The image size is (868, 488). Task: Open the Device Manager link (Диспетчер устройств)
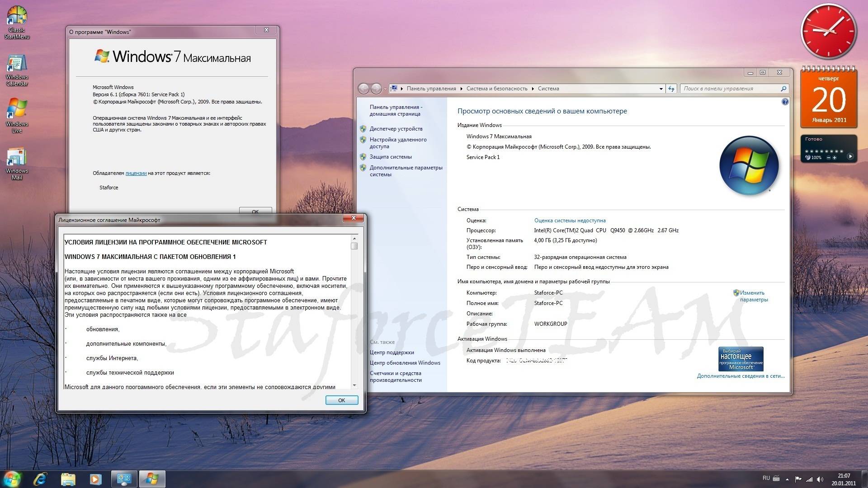(x=396, y=129)
